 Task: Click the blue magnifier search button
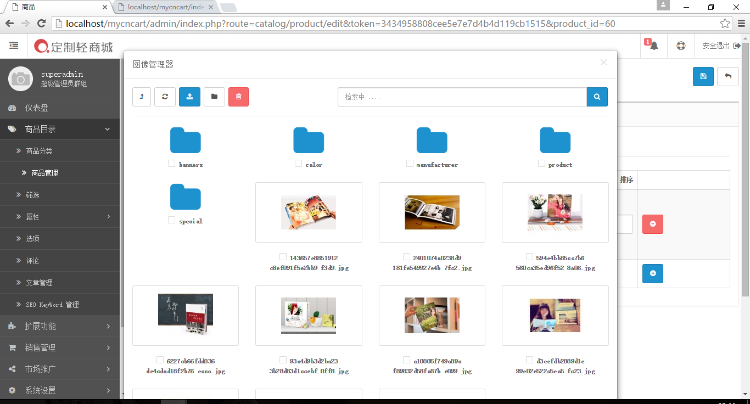pyautogui.click(x=597, y=97)
